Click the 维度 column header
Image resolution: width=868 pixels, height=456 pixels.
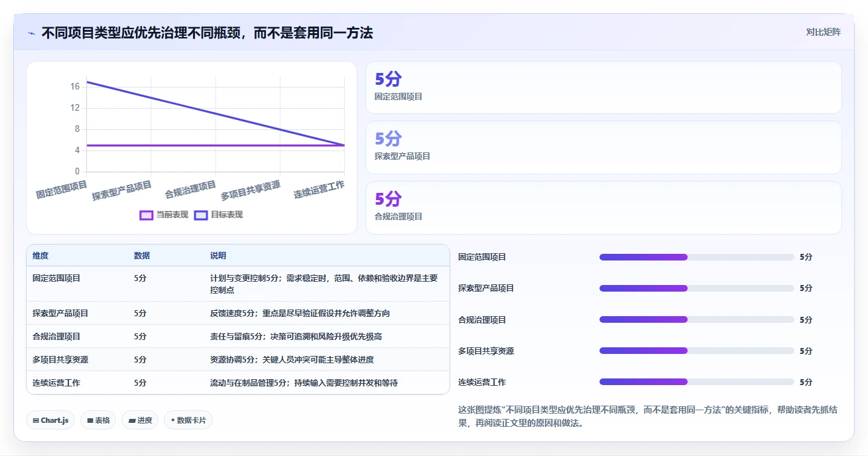[40, 256]
